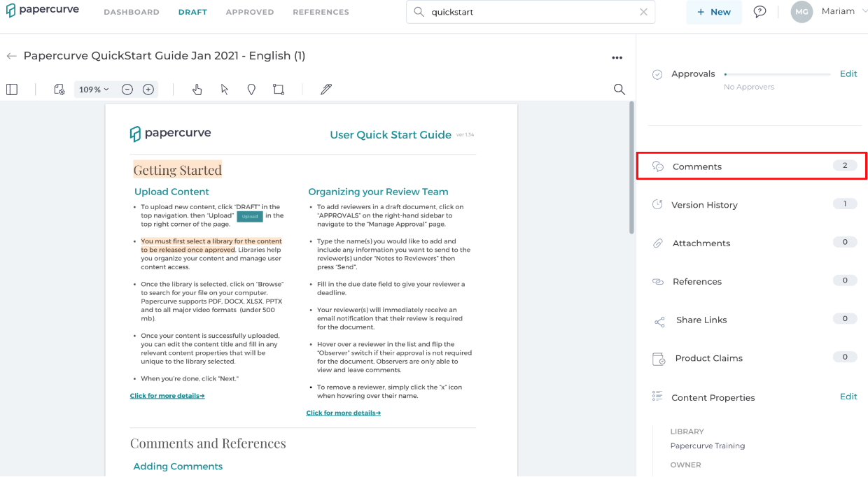This screenshot has width=868, height=477.
Task: Click the Share Links icon
Action: (659, 322)
